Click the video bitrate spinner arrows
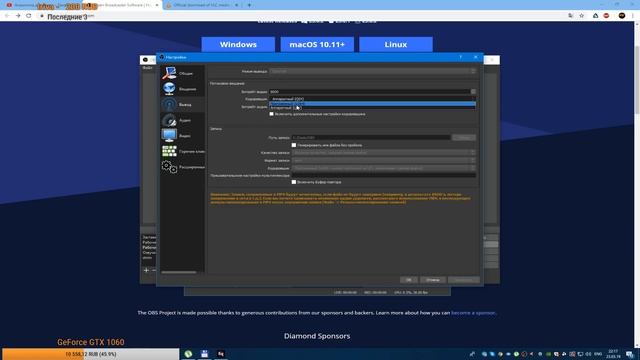The height and width of the screenshot is (360, 640). click(473, 91)
